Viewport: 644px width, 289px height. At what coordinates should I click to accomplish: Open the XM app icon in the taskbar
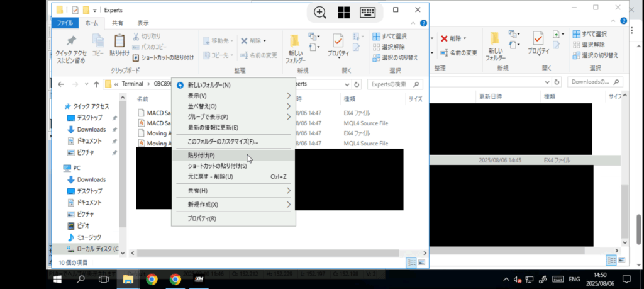[x=199, y=279]
